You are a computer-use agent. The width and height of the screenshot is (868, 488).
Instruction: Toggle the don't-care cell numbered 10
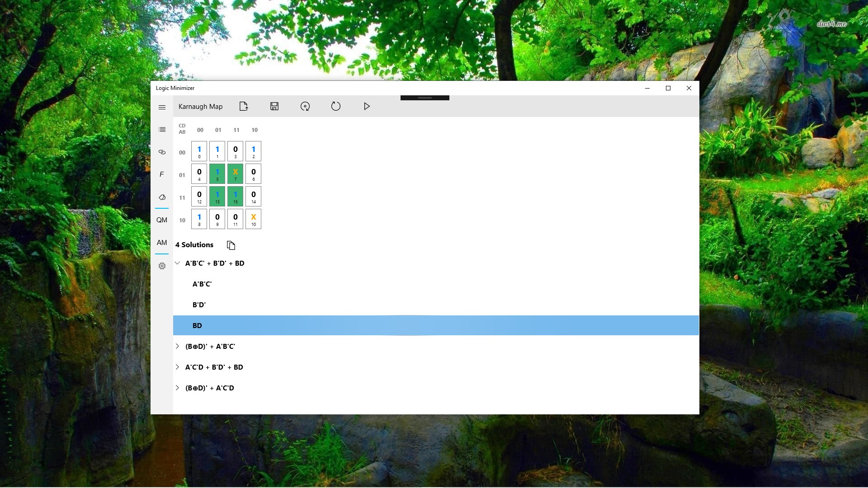tap(253, 219)
